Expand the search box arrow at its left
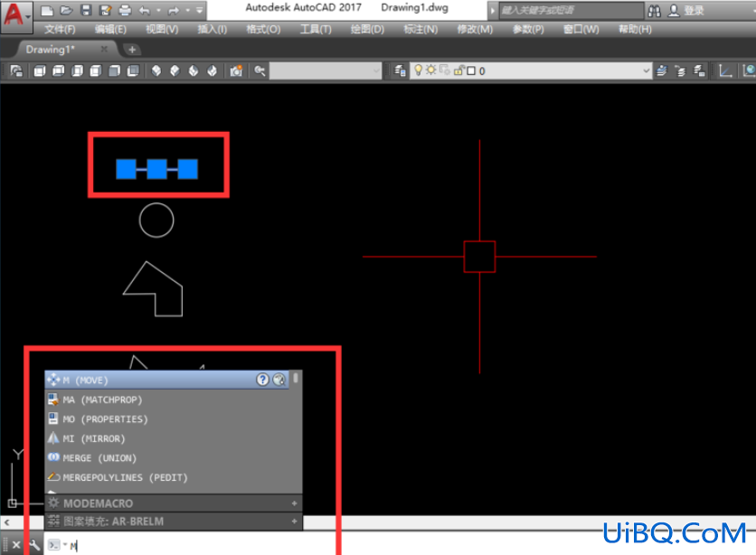 (493, 10)
